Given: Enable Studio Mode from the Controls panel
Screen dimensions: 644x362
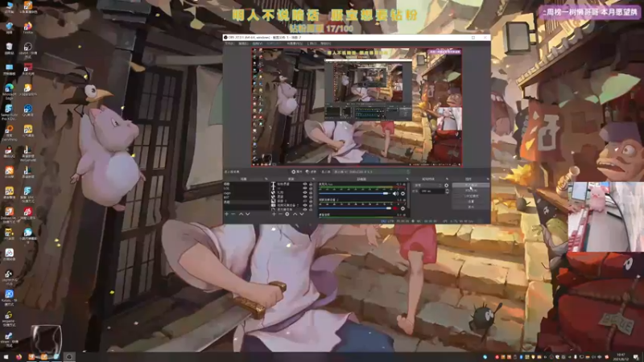Looking at the screenshot, I should pos(471,195).
